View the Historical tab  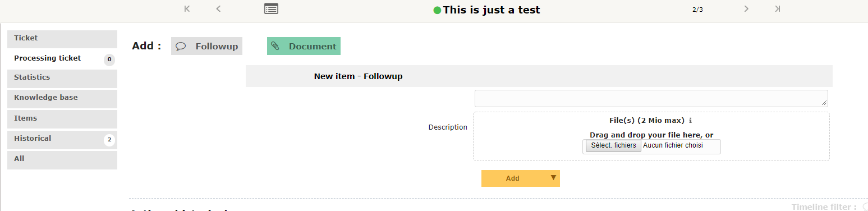pyautogui.click(x=62, y=139)
